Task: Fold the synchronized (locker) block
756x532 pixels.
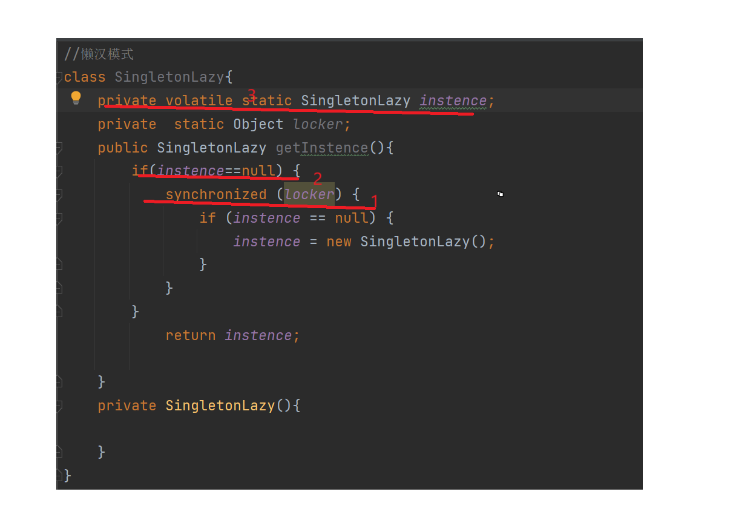Action: (x=59, y=195)
